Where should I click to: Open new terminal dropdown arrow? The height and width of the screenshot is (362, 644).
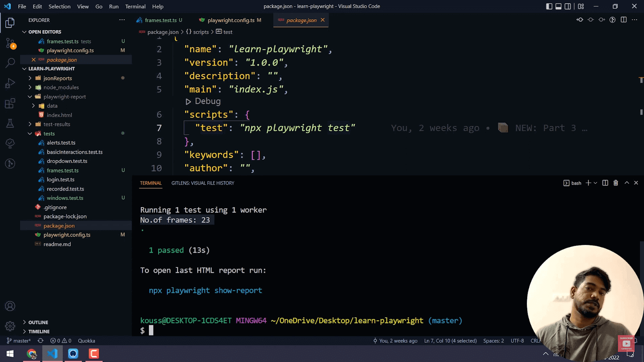click(x=596, y=183)
